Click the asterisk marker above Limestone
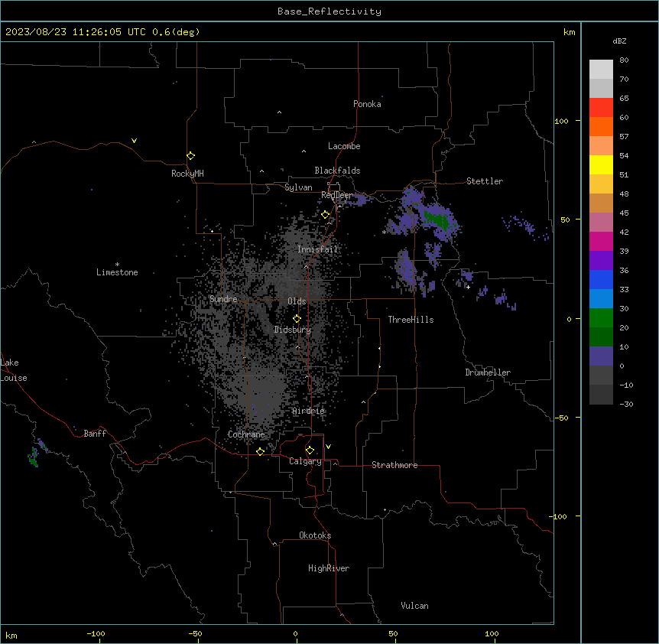The image size is (659, 644). (x=117, y=265)
